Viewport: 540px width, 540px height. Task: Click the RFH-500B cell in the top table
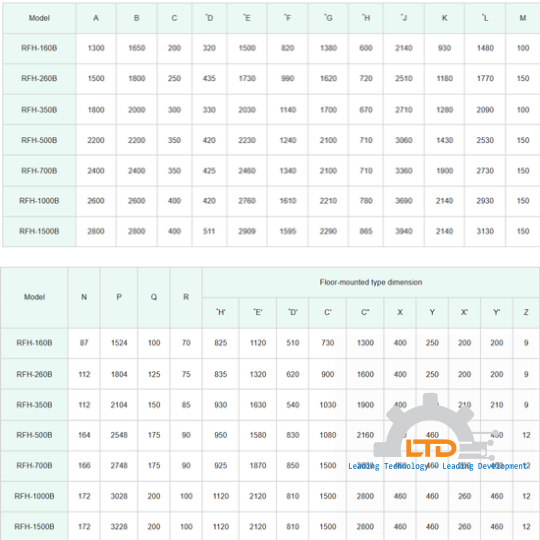(x=39, y=140)
